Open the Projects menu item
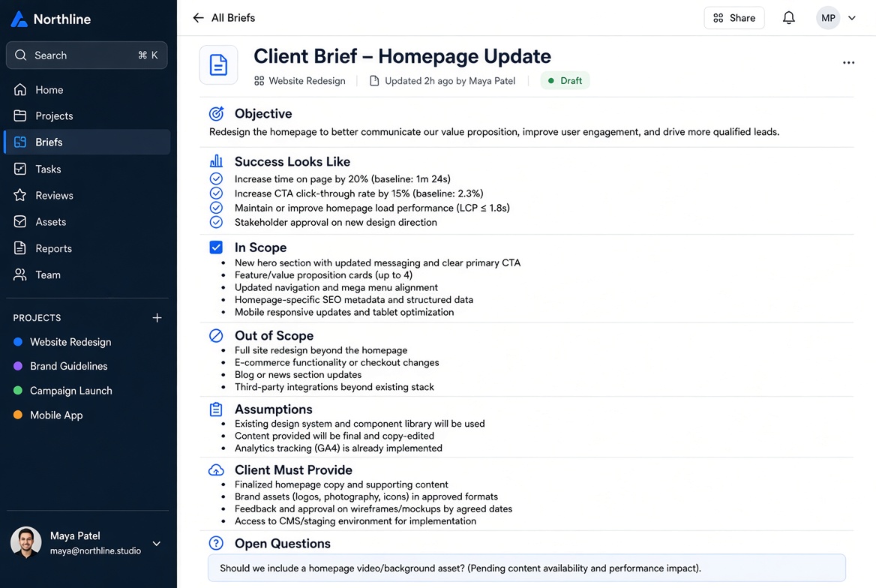 tap(87, 115)
